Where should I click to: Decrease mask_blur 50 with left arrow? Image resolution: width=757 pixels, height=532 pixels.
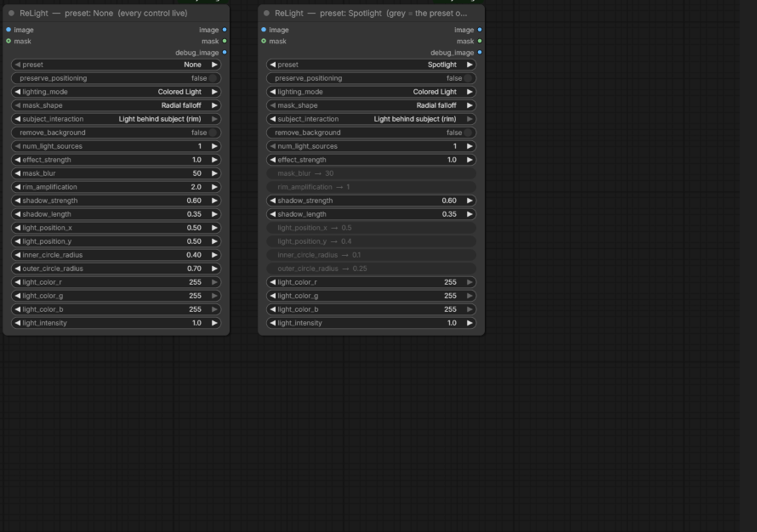18,173
